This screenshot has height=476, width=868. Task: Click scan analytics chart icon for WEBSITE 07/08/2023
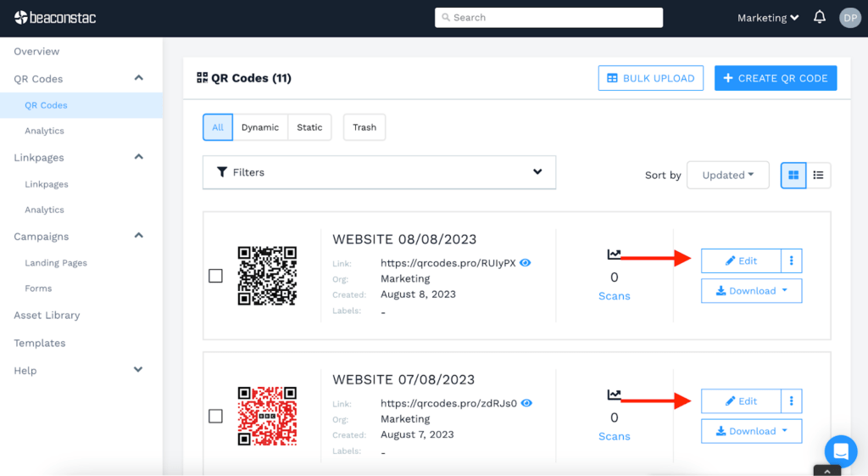[x=614, y=395]
